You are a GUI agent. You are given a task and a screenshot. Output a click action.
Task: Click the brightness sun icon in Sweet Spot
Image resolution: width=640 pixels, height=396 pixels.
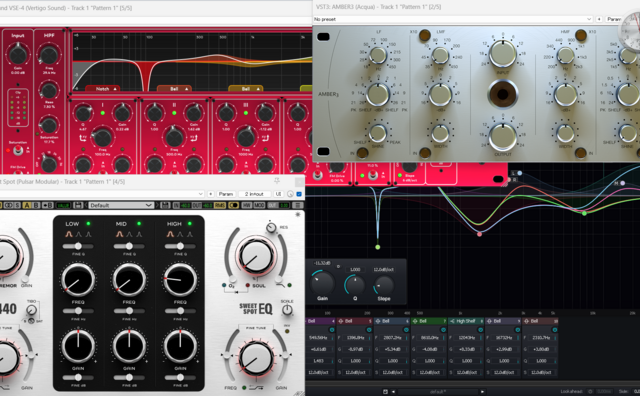coord(298,214)
